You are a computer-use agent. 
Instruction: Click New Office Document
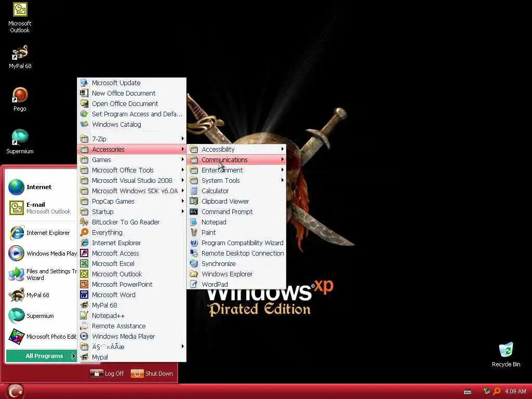pos(131,94)
